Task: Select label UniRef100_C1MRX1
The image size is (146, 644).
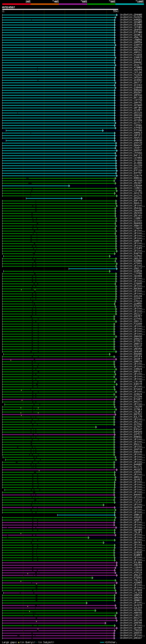Action: coord(131,188)
